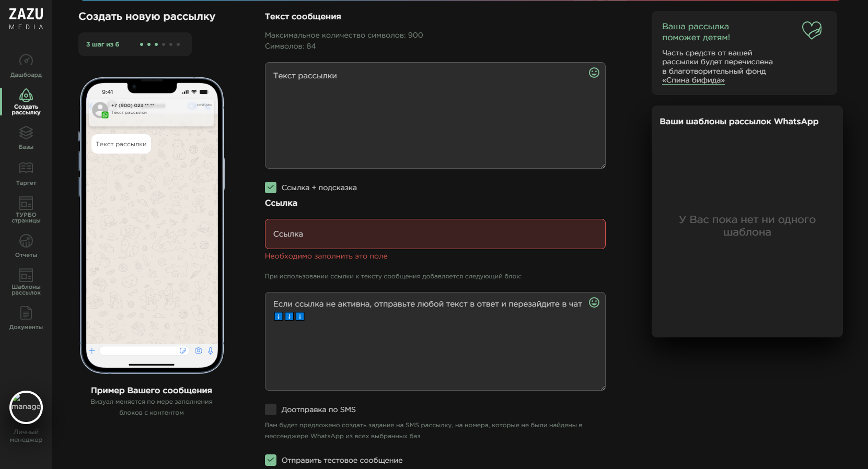
Task: Click the phone message preview thumbnail
Action: (152, 225)
